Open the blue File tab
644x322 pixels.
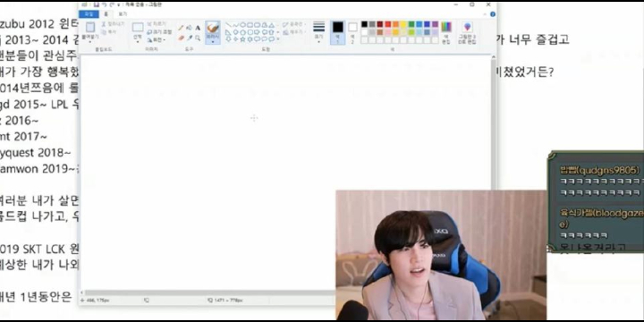pos(89,14)
